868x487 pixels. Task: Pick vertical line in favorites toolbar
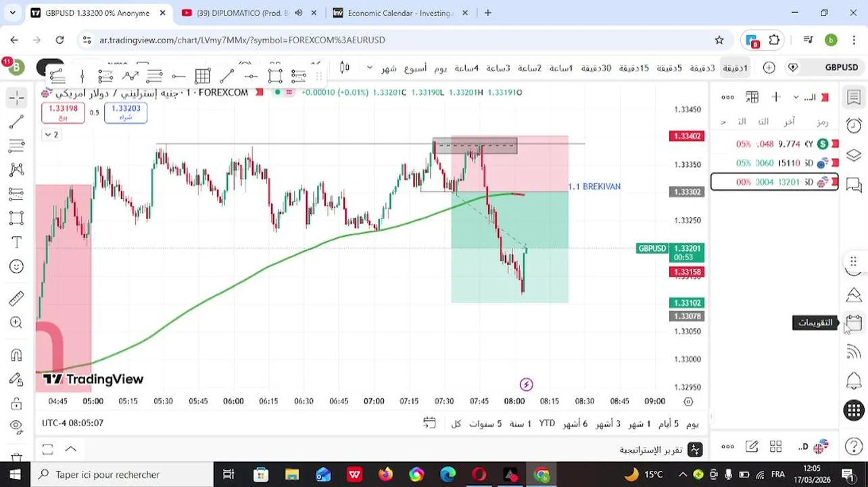coord(82,76)
